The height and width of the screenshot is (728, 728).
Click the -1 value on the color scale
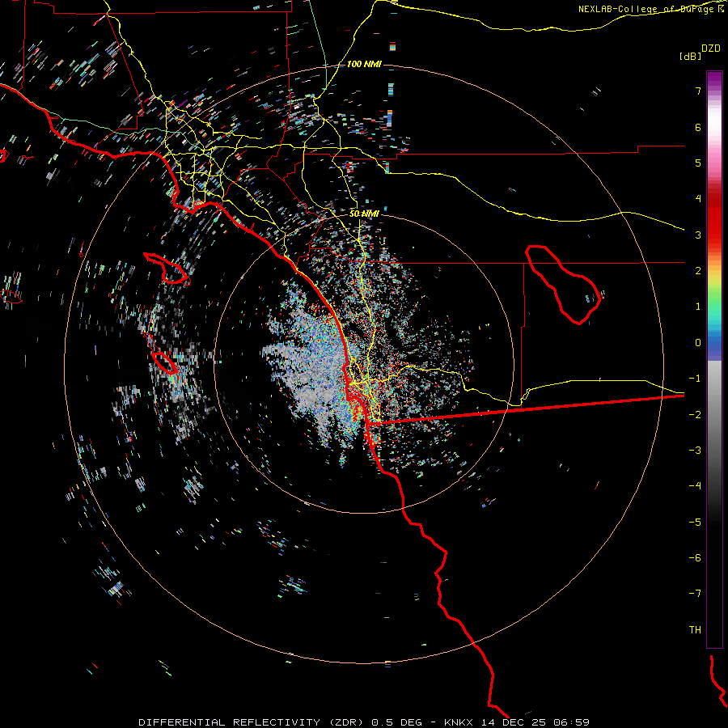pyautogui.click(x=695, y=379)
